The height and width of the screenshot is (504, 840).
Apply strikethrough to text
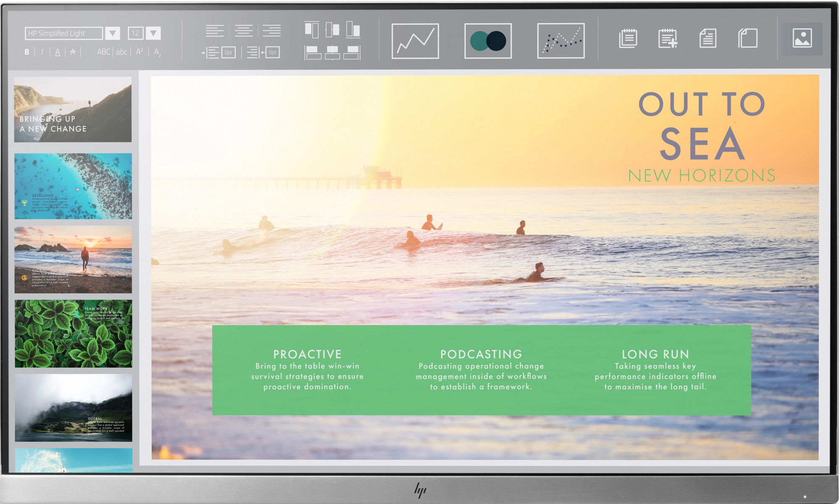[73, 52]
